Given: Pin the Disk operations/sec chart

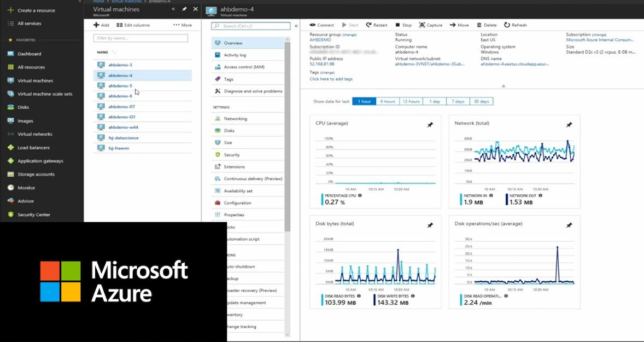Looking at the screenshot, I should [x=569, y=225].
